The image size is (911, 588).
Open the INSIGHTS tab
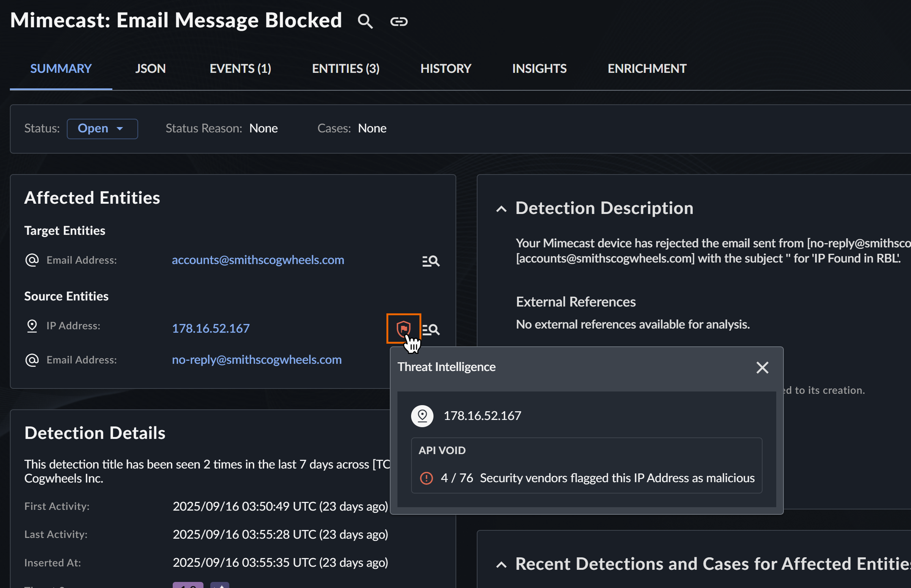(539, 69)
